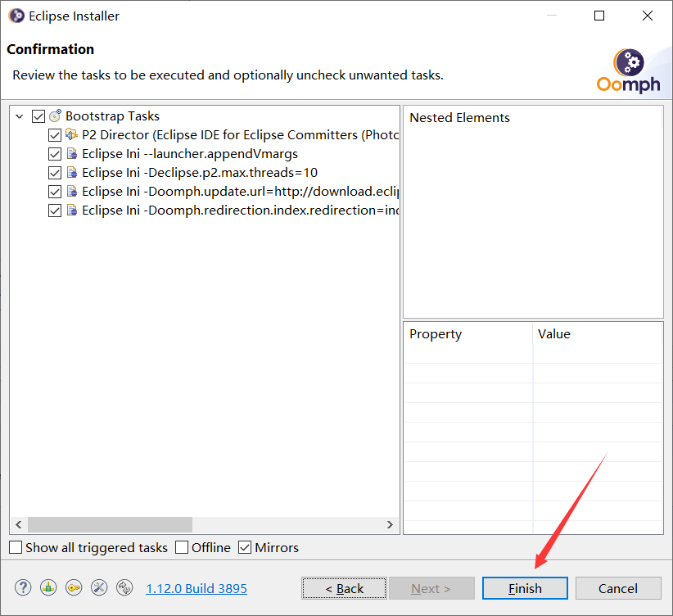Click the network proxy settings icon
This screenshot has width=673, height=616.
point(99,587)
